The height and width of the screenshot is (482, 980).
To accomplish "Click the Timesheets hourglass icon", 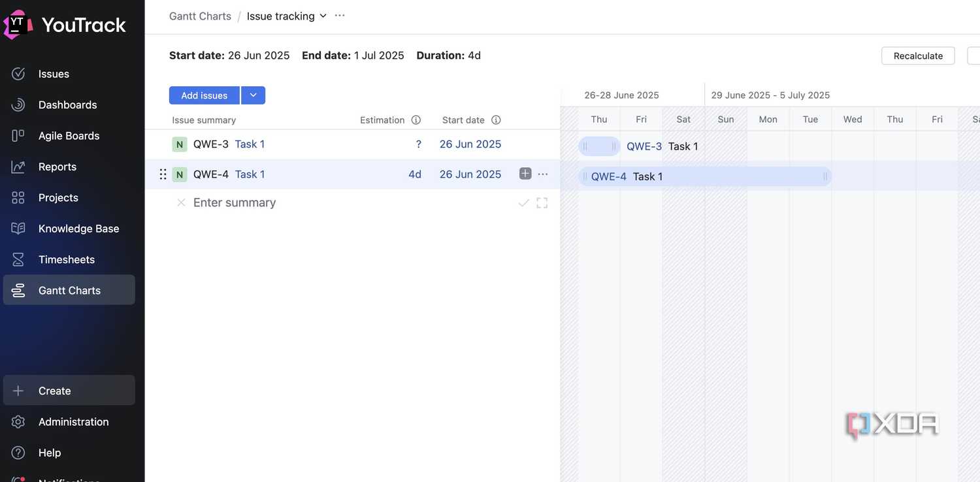I will (18, 259).
